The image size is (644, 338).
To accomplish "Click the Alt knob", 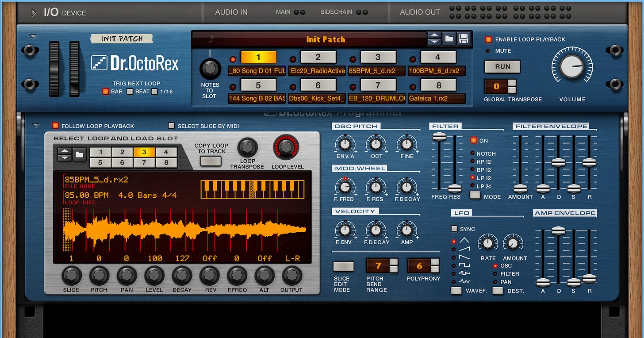I will (x=264, y=276).
